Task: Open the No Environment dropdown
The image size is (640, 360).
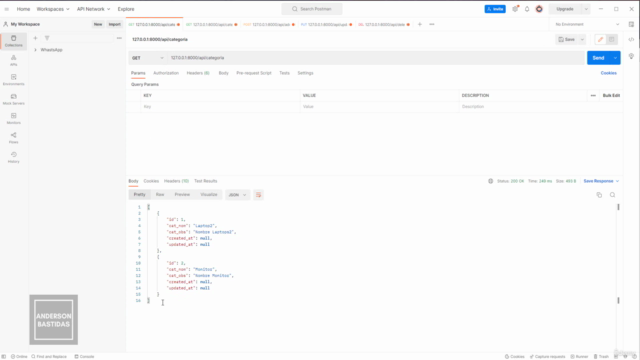Action: click(x=587, y=24)
